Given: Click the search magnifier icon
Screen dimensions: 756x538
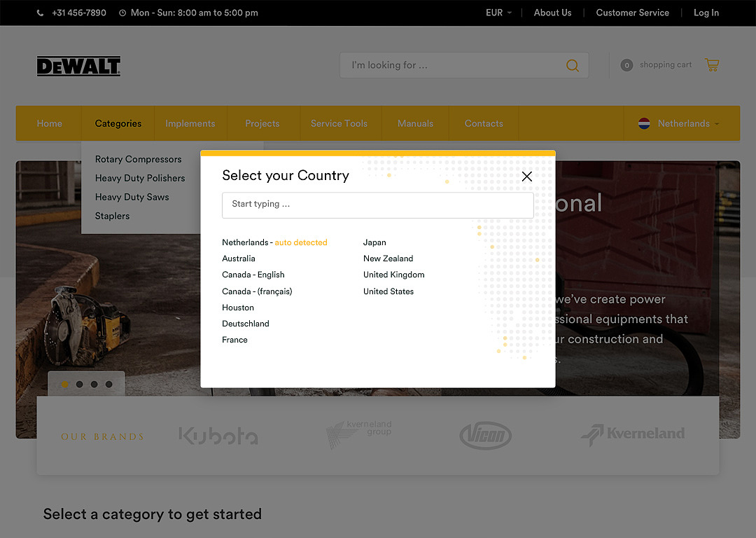Looking at the screenshot, I should coord(573,65).
